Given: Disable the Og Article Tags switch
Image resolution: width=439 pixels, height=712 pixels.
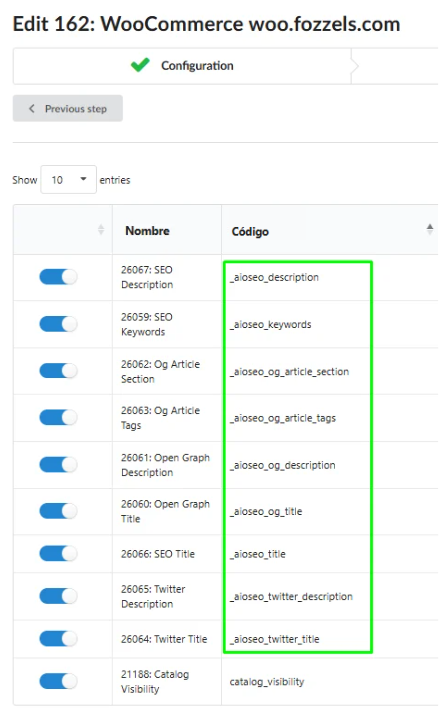Looking at the screenshot, I should pos(58,418).
